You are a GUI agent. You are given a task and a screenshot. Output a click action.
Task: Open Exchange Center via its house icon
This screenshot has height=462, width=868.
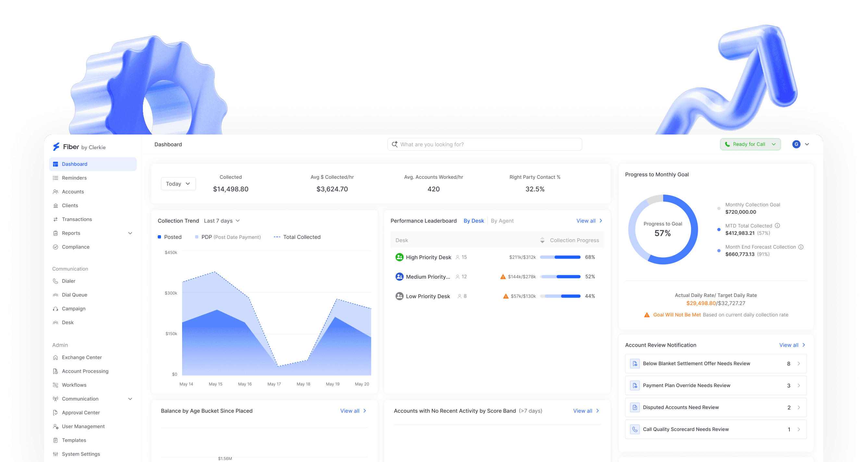(x=56, y=357)
